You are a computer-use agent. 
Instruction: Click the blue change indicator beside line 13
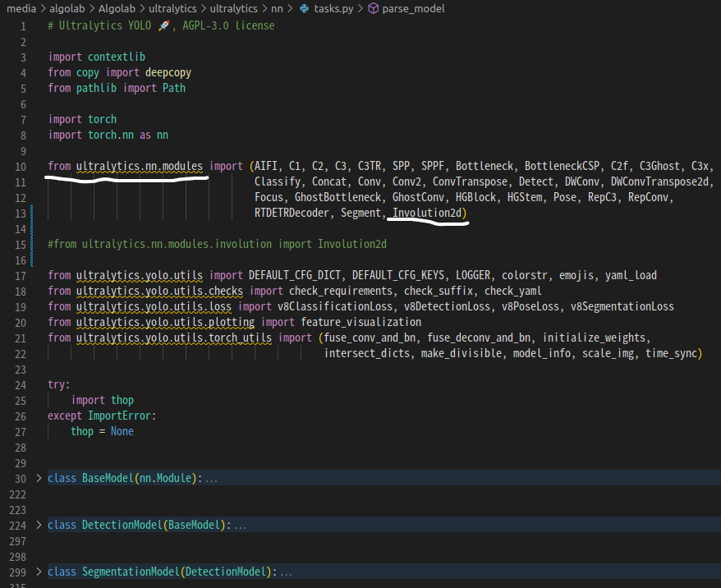pos(31,212)
